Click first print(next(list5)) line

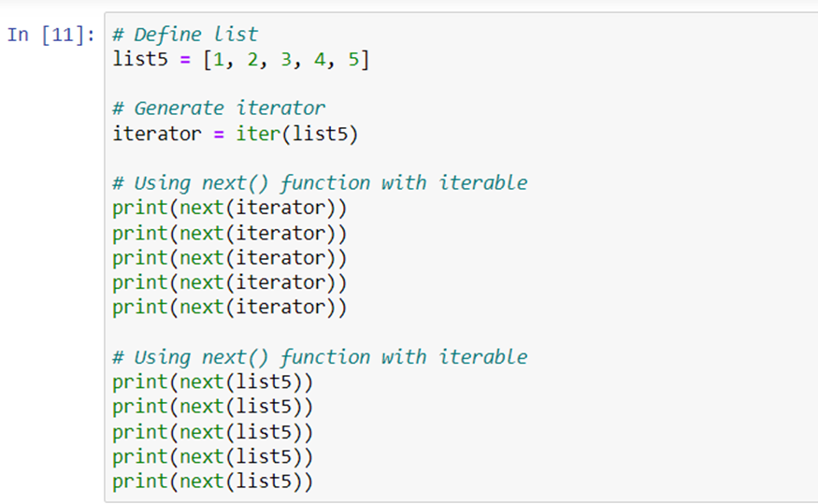[213, 382]
